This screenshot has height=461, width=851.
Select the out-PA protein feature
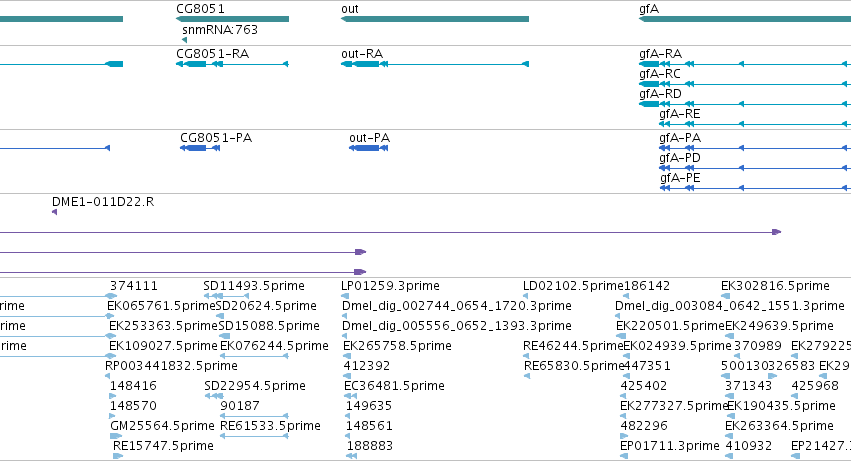(369, 148)
